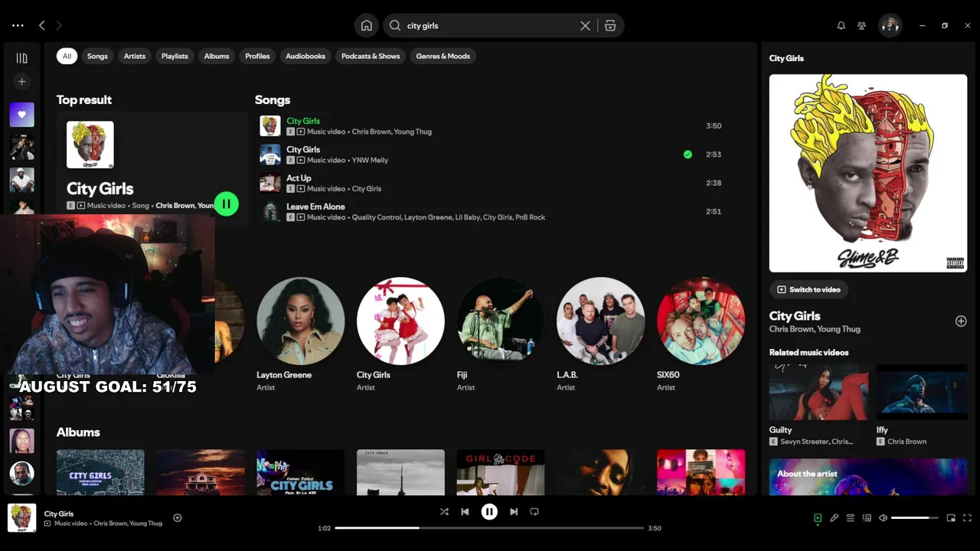980x551 pixels.
Task: Skip to the previous track
Action: pyautogui.click(x=465, y=511)
